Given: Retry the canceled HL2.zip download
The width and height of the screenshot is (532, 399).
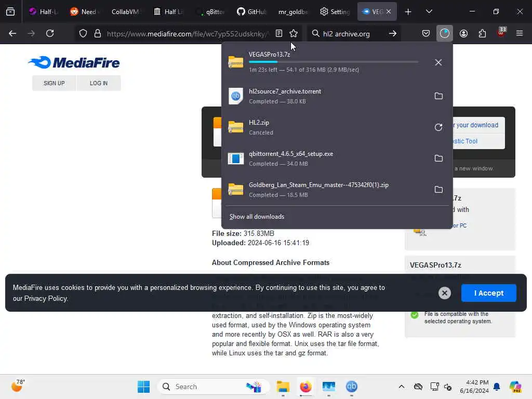Looking at the screenshot, I should 438,127.
